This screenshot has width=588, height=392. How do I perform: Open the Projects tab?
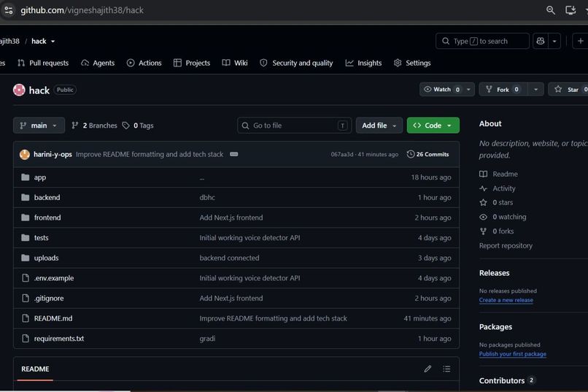(192, 63)
